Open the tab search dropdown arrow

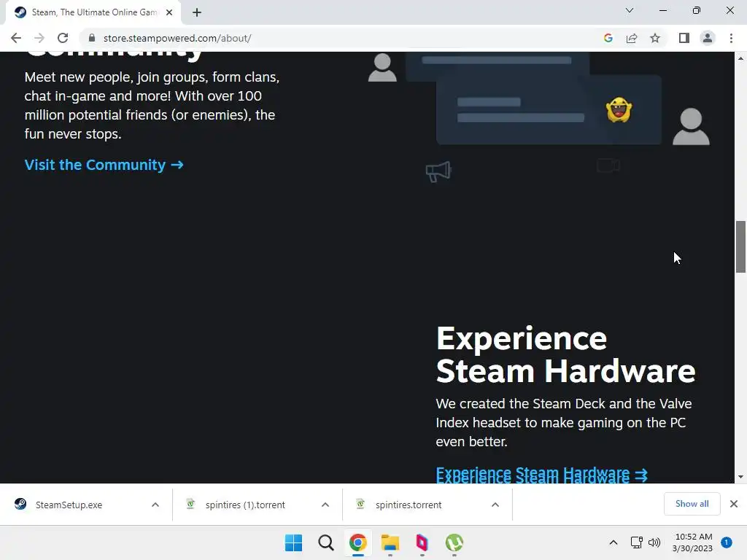[630, 10]
